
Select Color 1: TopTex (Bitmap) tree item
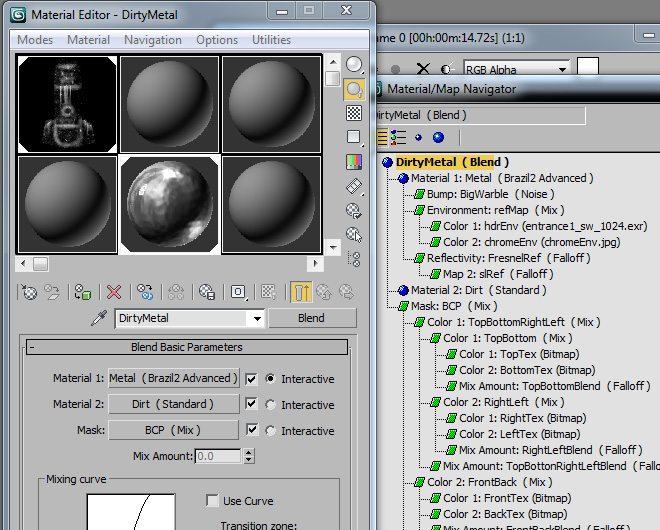(519, 354)
